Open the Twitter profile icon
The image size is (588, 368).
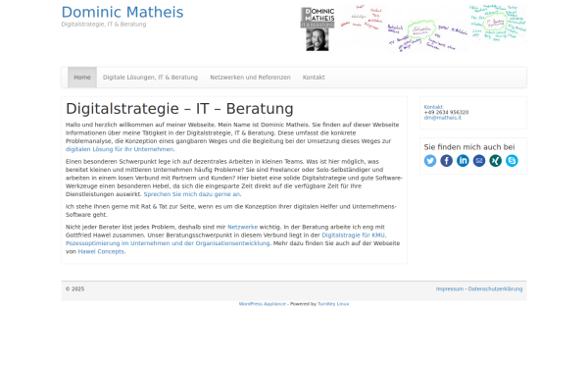430,161
